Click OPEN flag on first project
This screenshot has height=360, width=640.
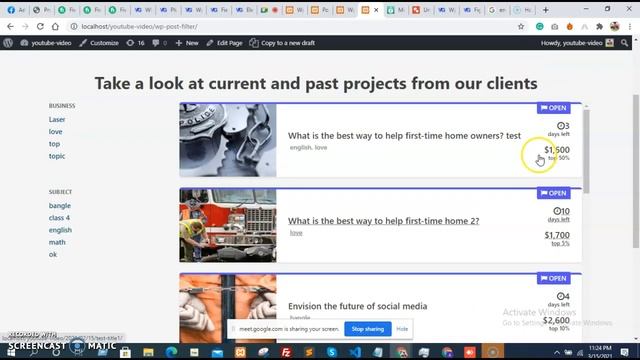tap(553, 108)
